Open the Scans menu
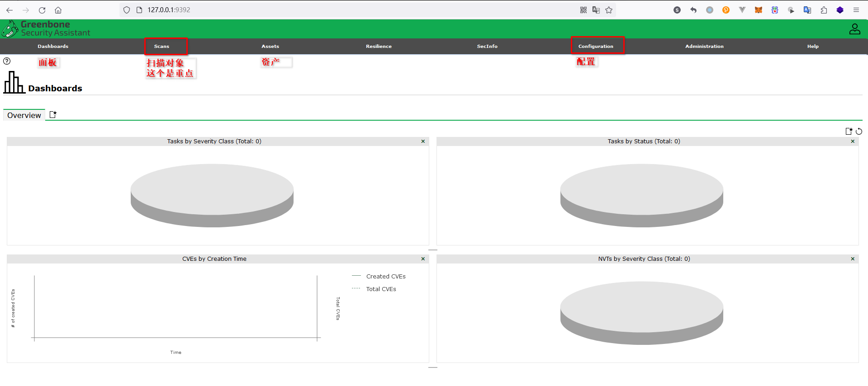The image size is (868, 386). (x=161, y=46)
